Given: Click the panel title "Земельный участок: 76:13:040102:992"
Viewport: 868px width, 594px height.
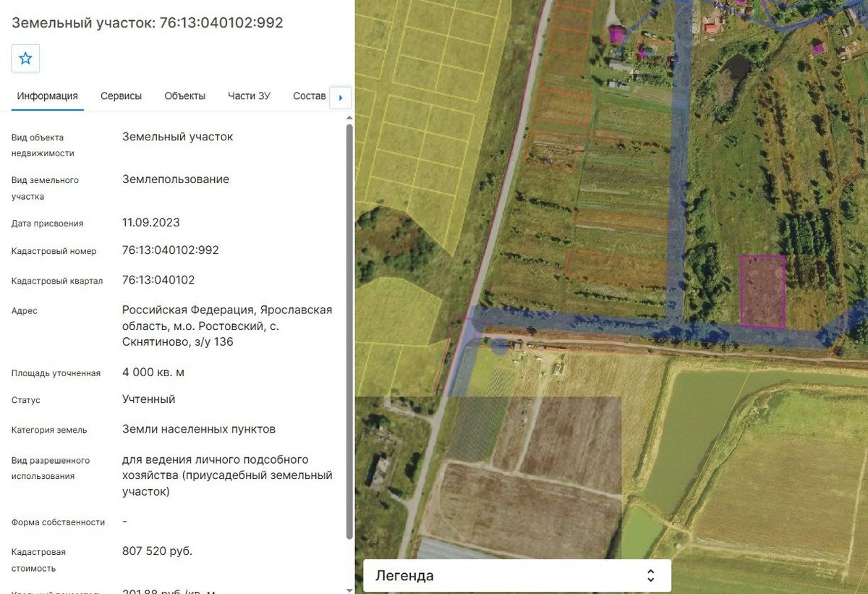Looking at the screenshot, I should coord(148,22).
